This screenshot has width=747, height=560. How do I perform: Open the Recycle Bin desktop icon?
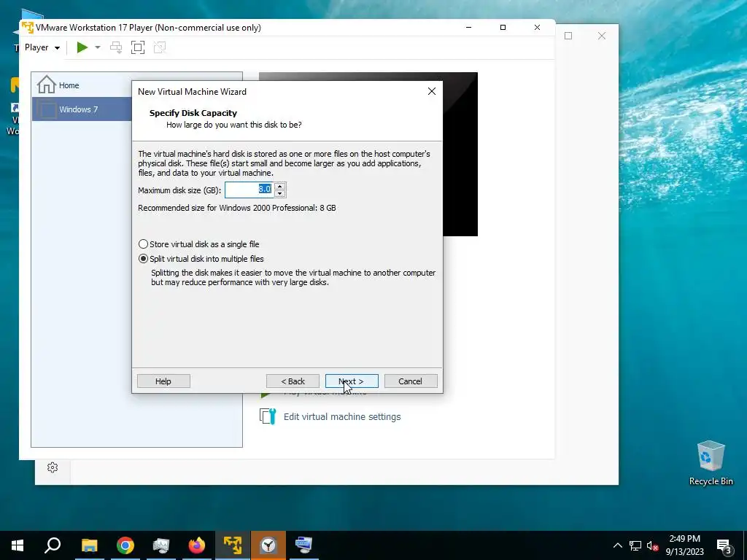click(711, 463)
